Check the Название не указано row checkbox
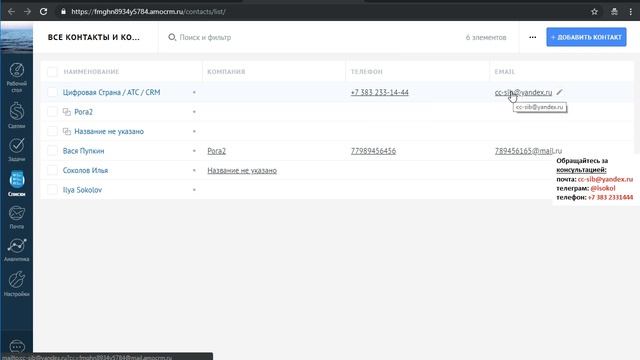This screenshot has width=640, height=360. (52, 131)
